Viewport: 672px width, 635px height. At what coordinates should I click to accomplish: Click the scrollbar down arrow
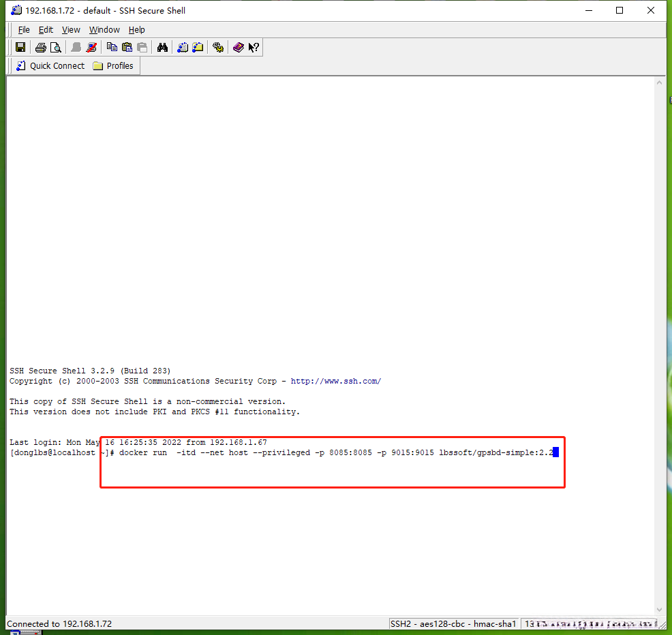point(659,610)
